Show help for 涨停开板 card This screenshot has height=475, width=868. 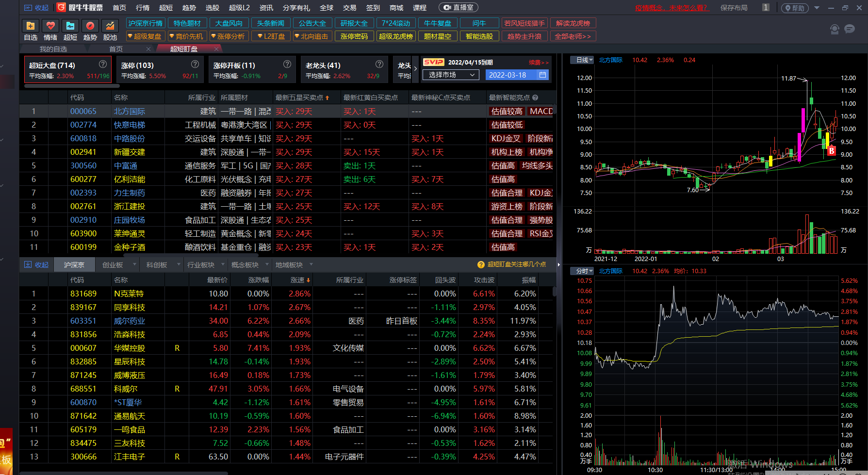(287, 64)
